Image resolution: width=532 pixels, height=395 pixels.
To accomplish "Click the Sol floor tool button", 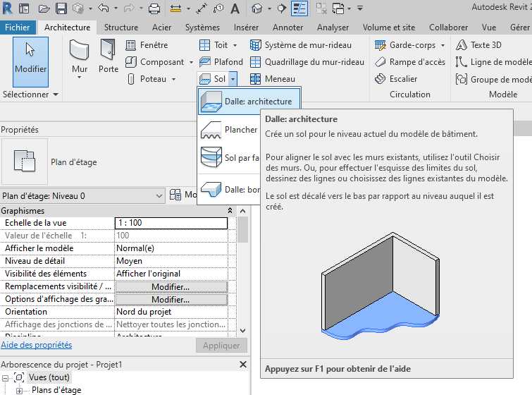I will pyautogui.click(x=212, y=79).
